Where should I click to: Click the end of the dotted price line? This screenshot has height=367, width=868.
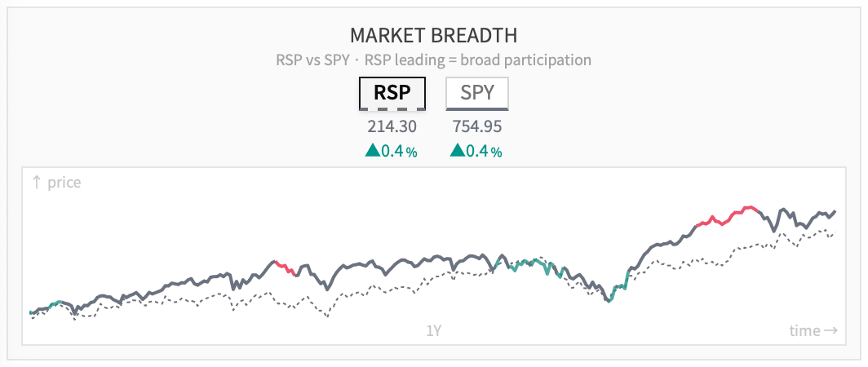click(834, 233)
